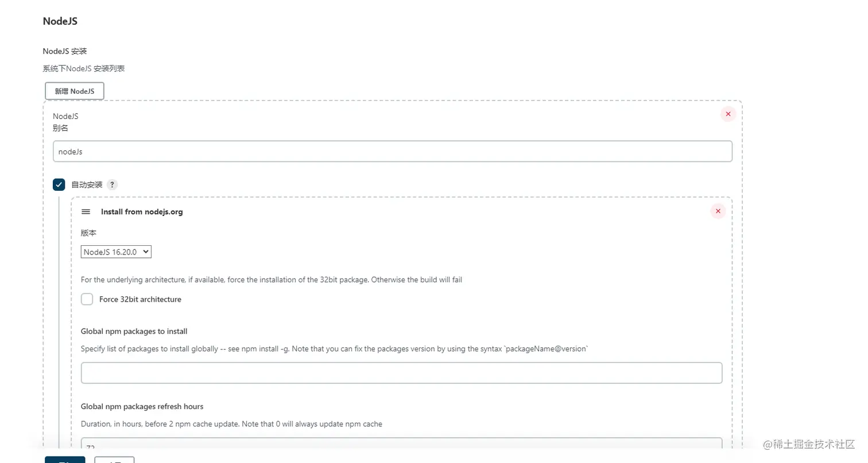Focus the 别名 name field containing nodeJs
The width and height of the screenshot is (868, 463).
[x=393, y=152]
